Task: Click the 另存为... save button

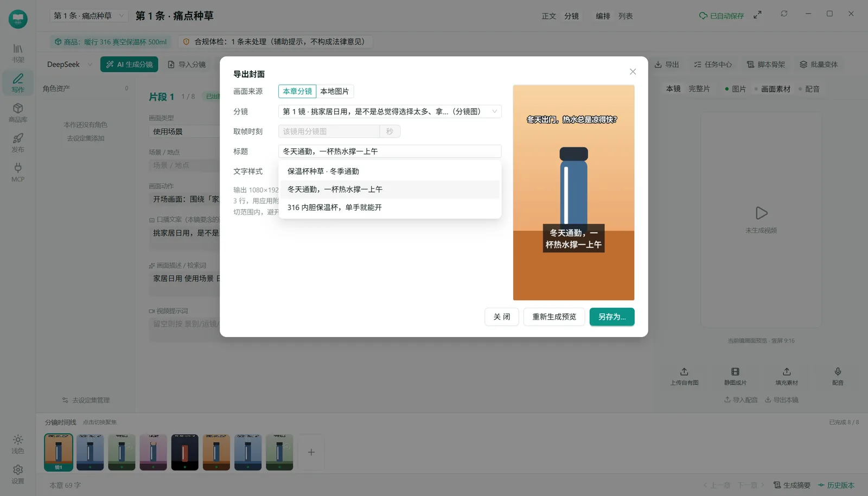Action: (612, 317)
